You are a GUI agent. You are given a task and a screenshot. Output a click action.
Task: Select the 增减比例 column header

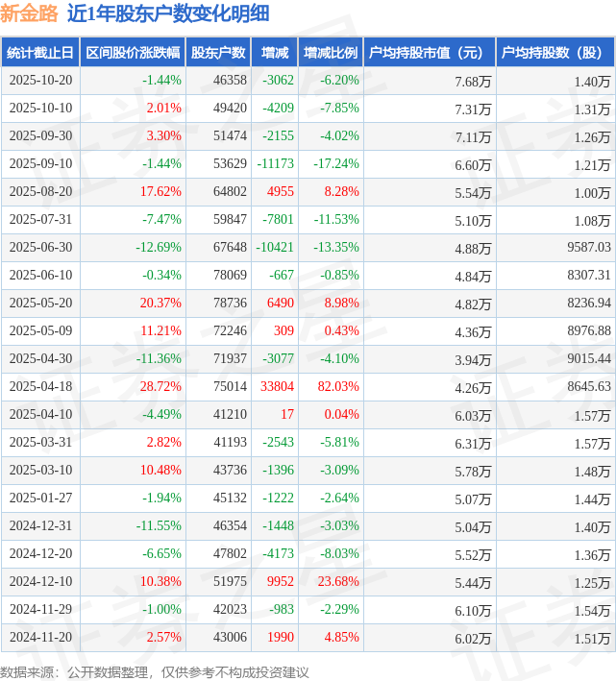click(331, 53)
